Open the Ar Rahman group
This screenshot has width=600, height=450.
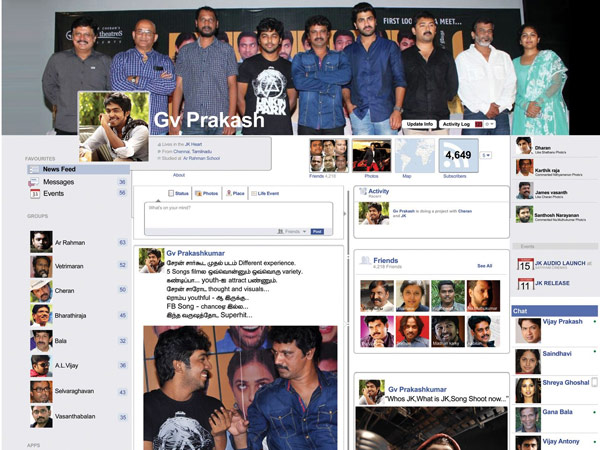pyautogui.click(x=62, y=242)
